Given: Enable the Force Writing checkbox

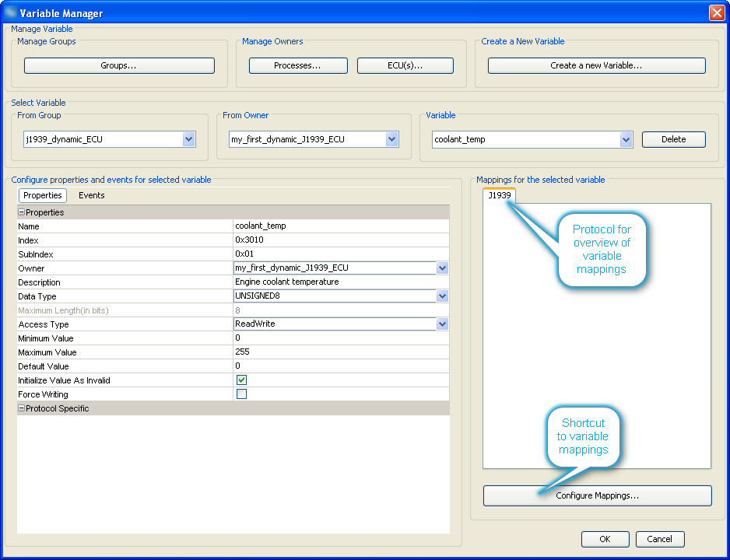Looking at the screenshot, I should click(241, 394).
